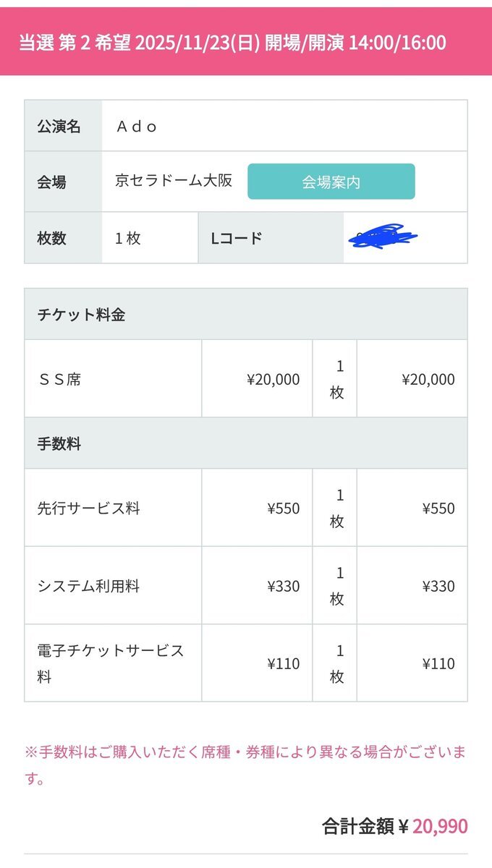Click the 1枚 ticket count value

pos(128,238)
